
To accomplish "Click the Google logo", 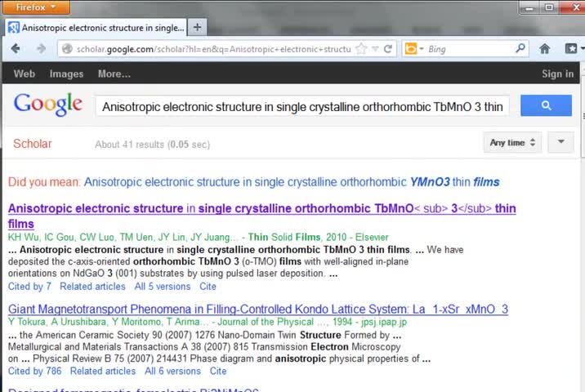I will click(x=47, y=105).
